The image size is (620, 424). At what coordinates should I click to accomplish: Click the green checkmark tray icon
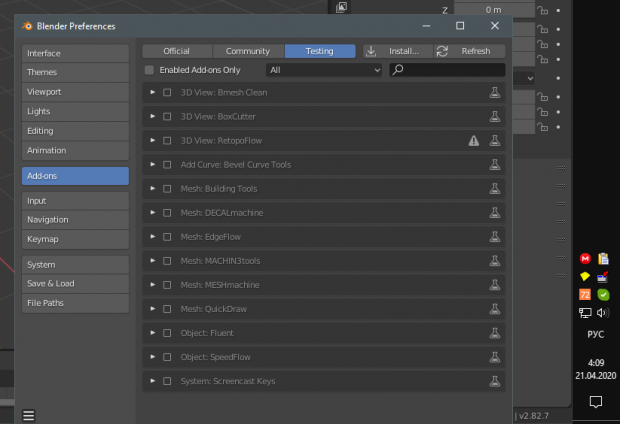(x=603, y=295)
